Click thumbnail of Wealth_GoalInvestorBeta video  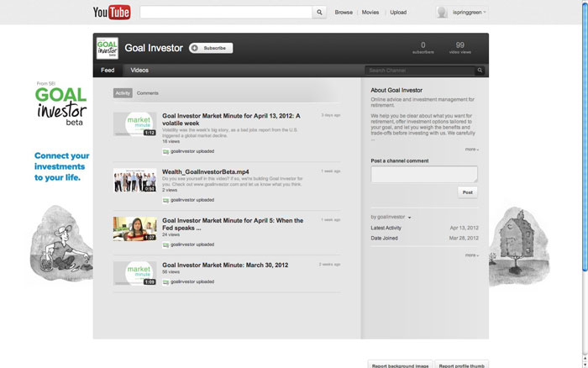tap(135, 180)
